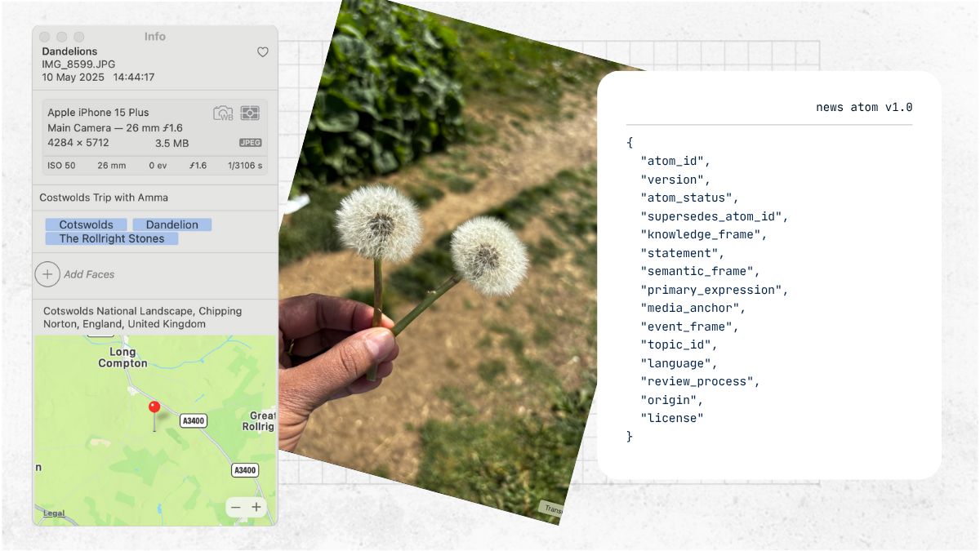Deselect the Rollright Stones keyword tag
The width and height of the screenshot is (980, 551).
[x=112, y=238]
